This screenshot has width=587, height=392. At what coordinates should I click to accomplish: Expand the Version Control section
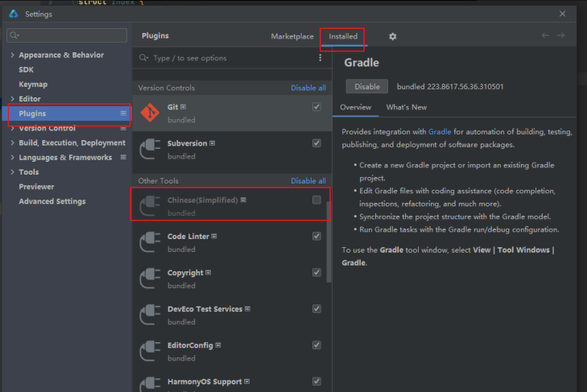coord(12,128)
